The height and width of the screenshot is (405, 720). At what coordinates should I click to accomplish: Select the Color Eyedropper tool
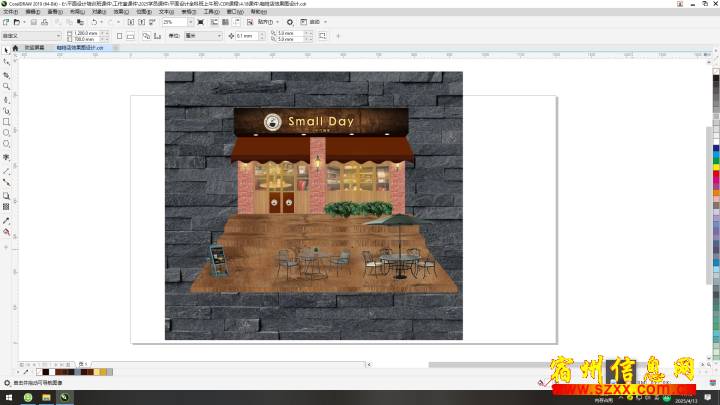(6, 220)
